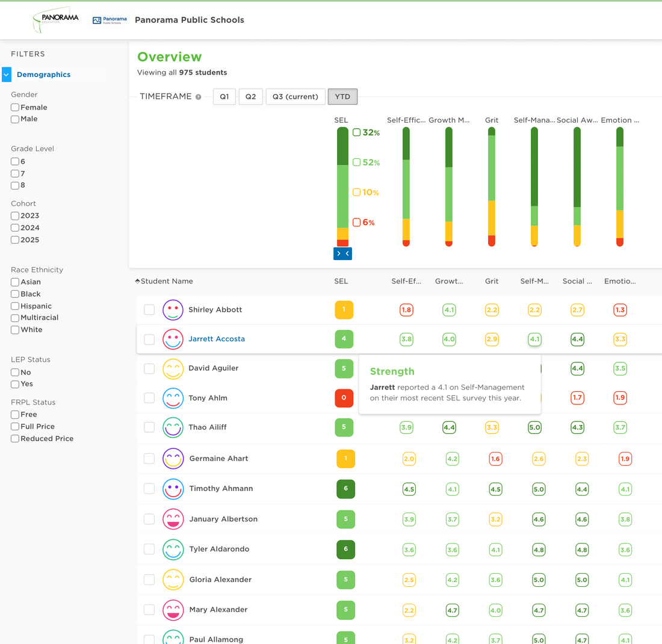Screen dimensions: 662x644
Task: Click Jarrett Accosta's Self-Management score 4.1
Action: (x=534, y=339)
